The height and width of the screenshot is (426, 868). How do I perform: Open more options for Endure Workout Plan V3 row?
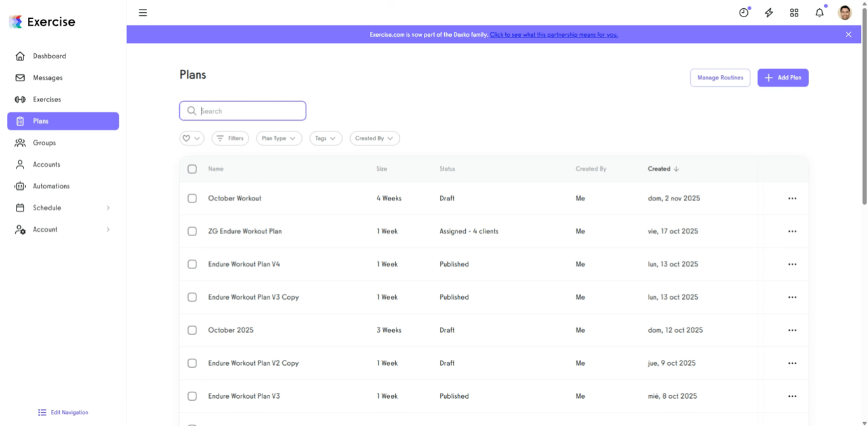tap(792, 397)
